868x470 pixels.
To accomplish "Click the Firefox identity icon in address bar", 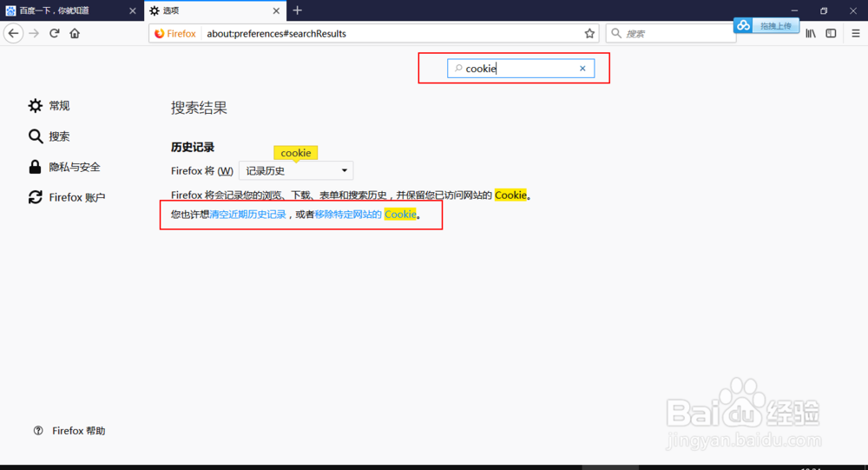I will (175, 33).
